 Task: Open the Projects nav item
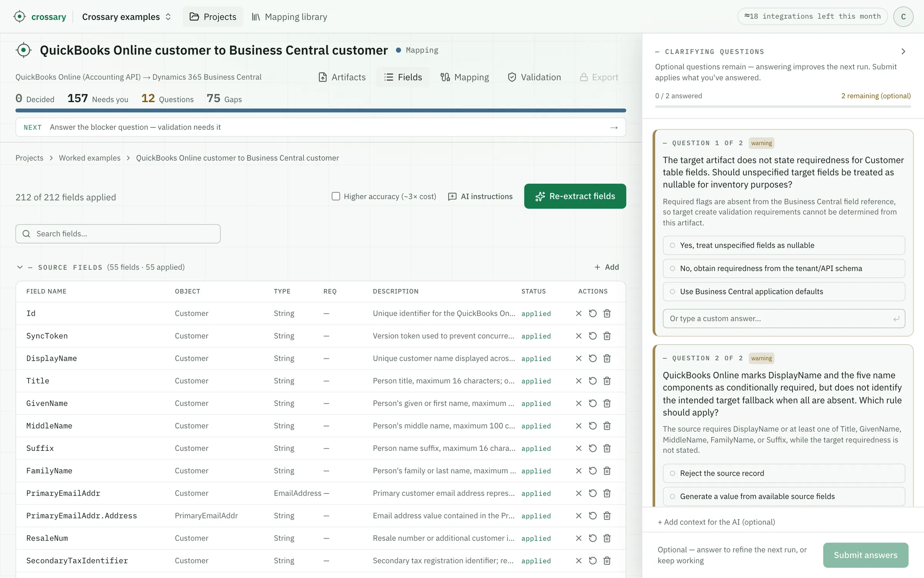pyautogui.click(x=213, y=17)
